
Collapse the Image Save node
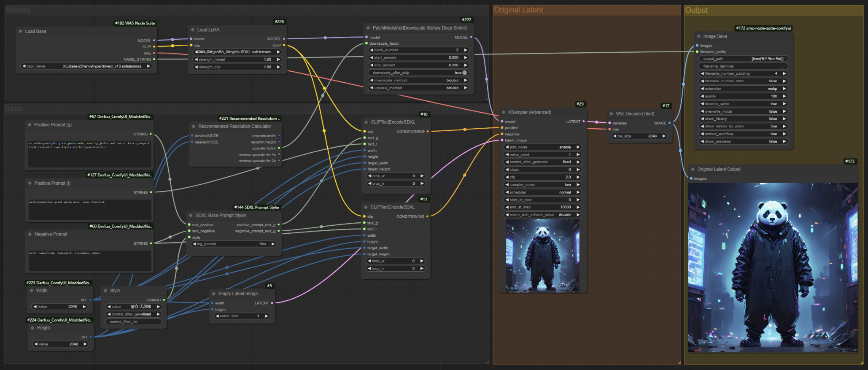coord(699,37)
